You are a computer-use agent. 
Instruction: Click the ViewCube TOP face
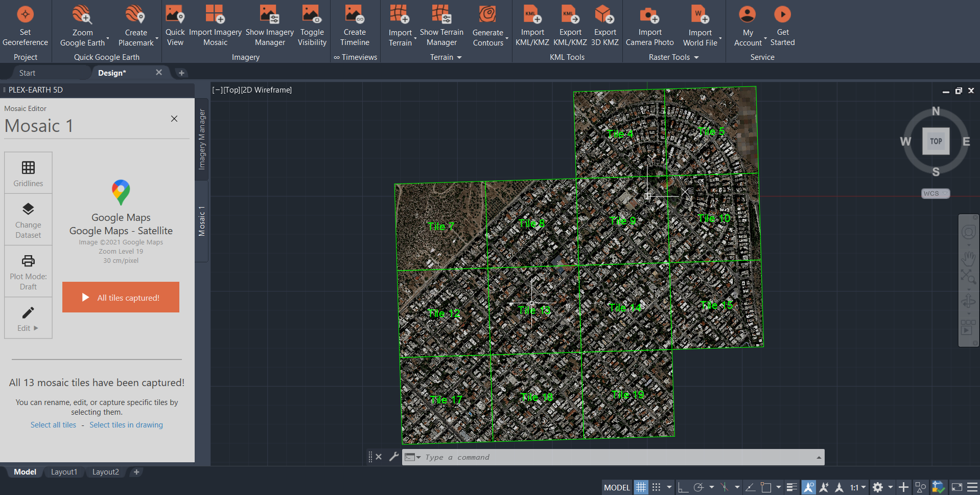(x=936, y=141)
